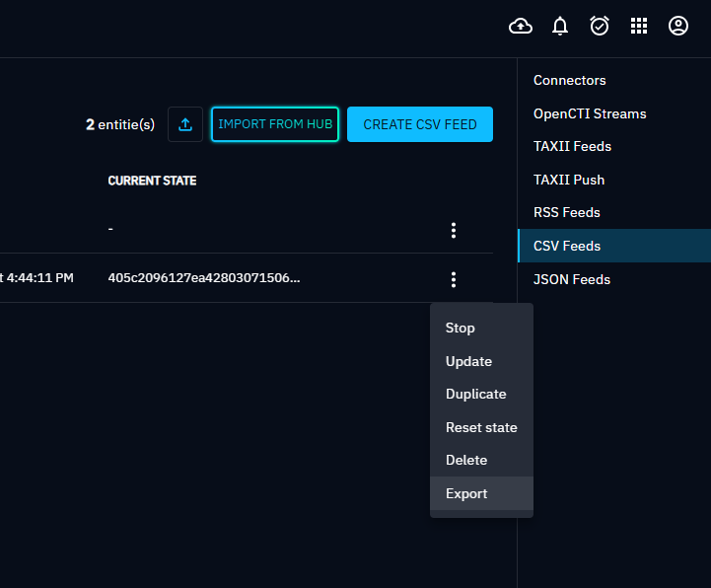Switch to TAXII Feeds section

tap(572, 146)
